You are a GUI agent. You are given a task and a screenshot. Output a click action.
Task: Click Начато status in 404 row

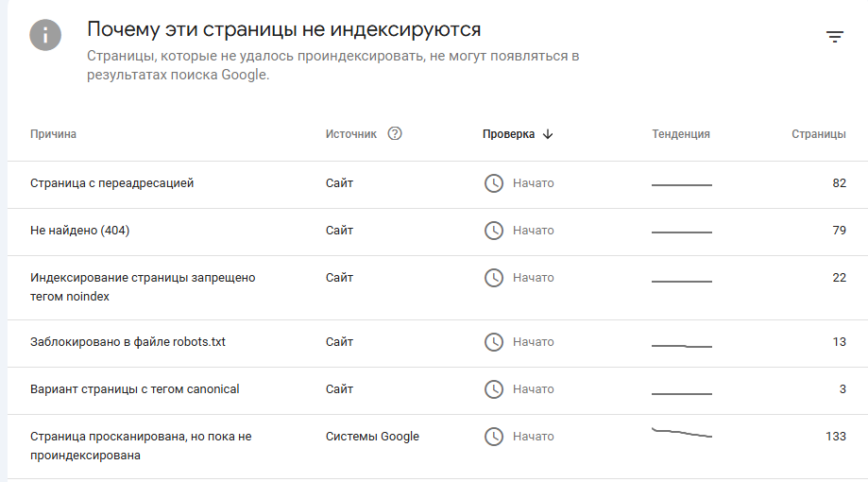tap(533, 230)
